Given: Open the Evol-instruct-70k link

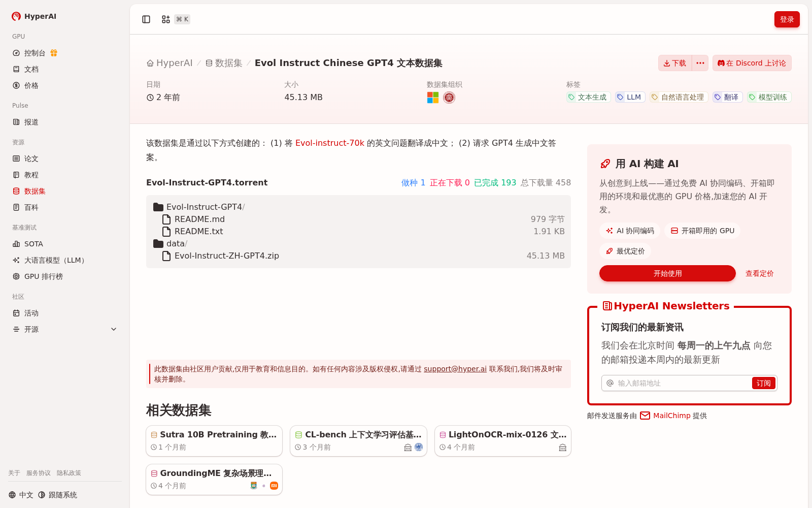Looking at the screenshot, I should coord(330,143).
